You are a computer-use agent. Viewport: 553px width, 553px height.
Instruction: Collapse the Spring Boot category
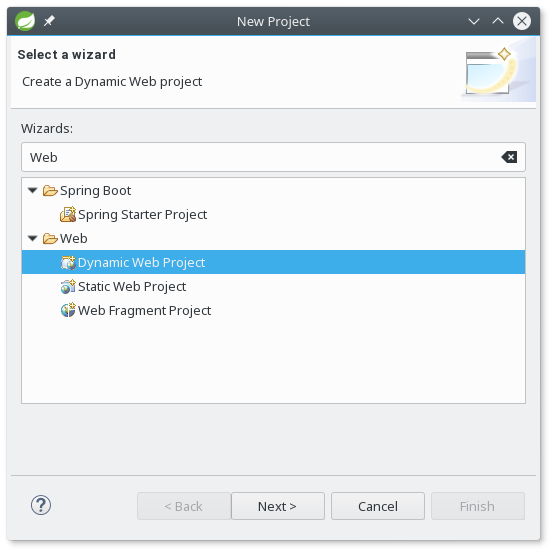[32, 191]
